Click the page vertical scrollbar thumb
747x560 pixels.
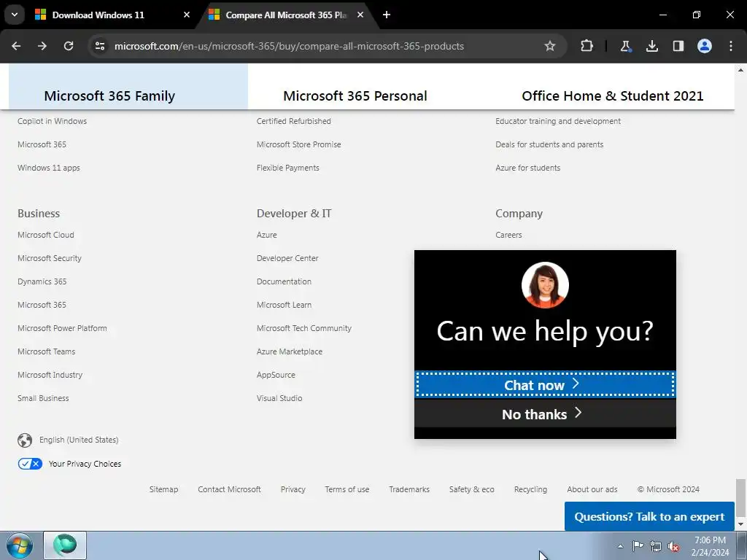740,497
